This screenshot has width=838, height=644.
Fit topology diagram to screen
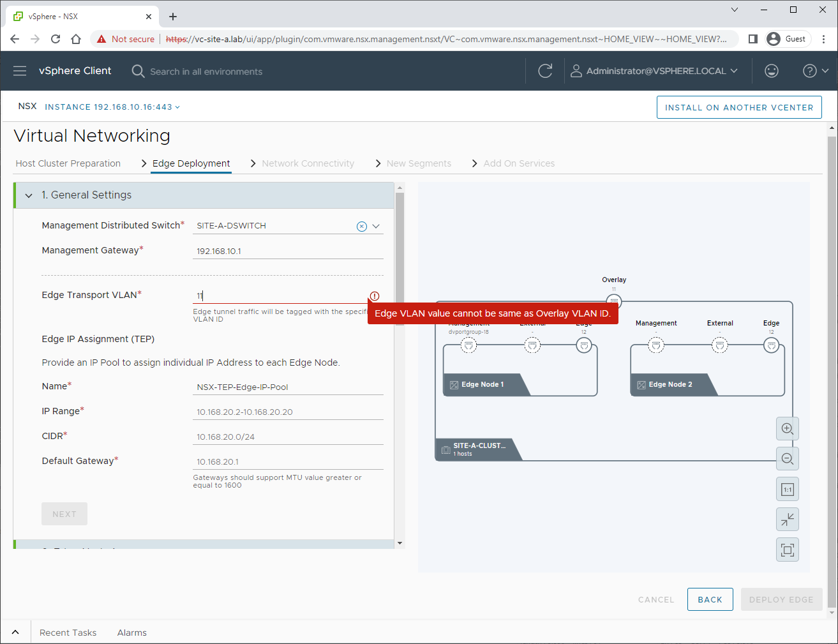click(788, 550)
